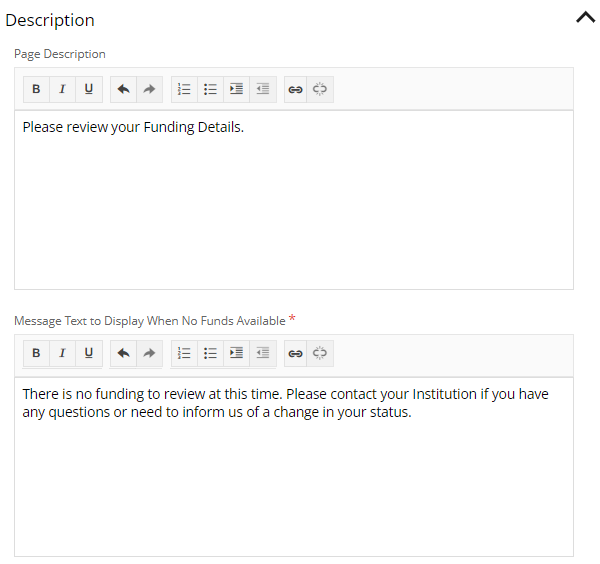Toggle Italic in Page Description toolbar
The height and width of the screenshot is (564, 600).
[x=62, y=89]
